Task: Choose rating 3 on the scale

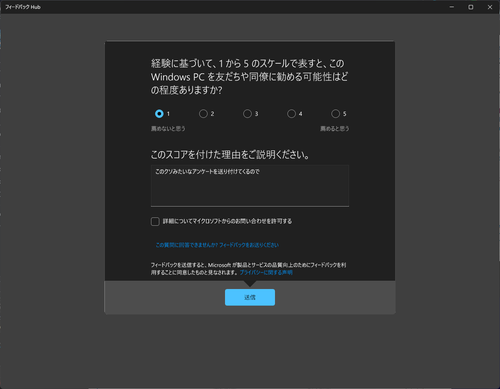Action: (247, 114)
